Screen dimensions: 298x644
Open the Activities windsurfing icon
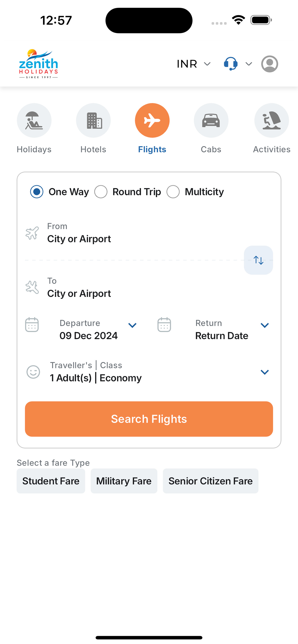271,121
